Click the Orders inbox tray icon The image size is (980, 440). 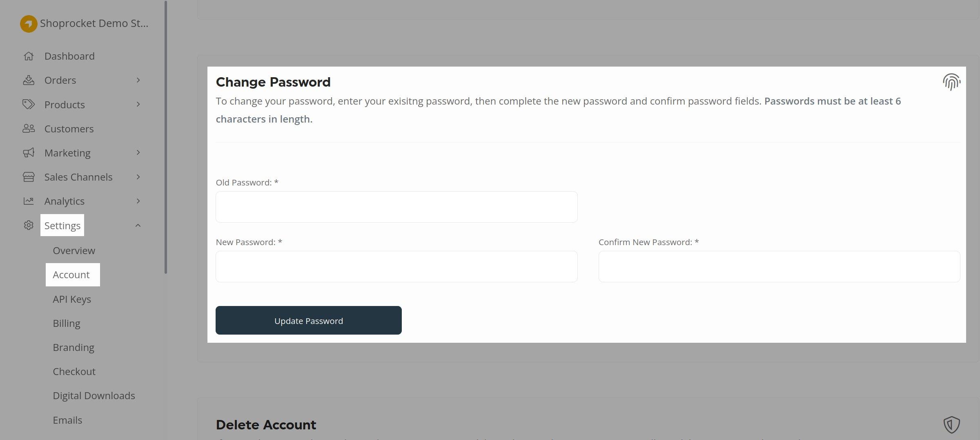point(29,80)
